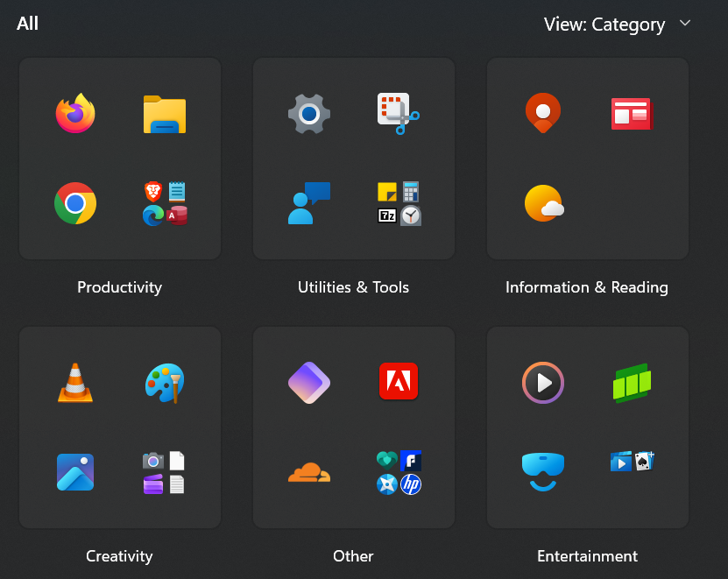Open Feedback Hub in Utilities & Tools
Screen dimensions: 728x579
click(309, 203)
